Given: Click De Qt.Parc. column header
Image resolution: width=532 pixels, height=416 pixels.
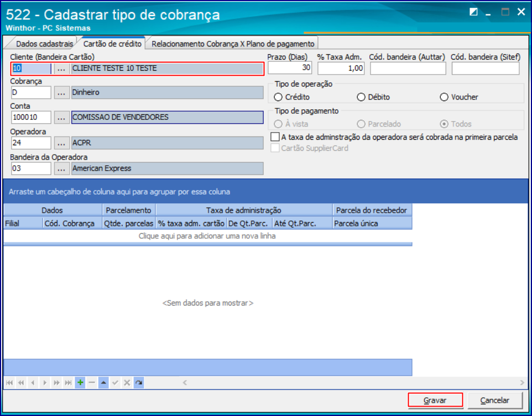Looking at the screenshot, I should point(249,223).
